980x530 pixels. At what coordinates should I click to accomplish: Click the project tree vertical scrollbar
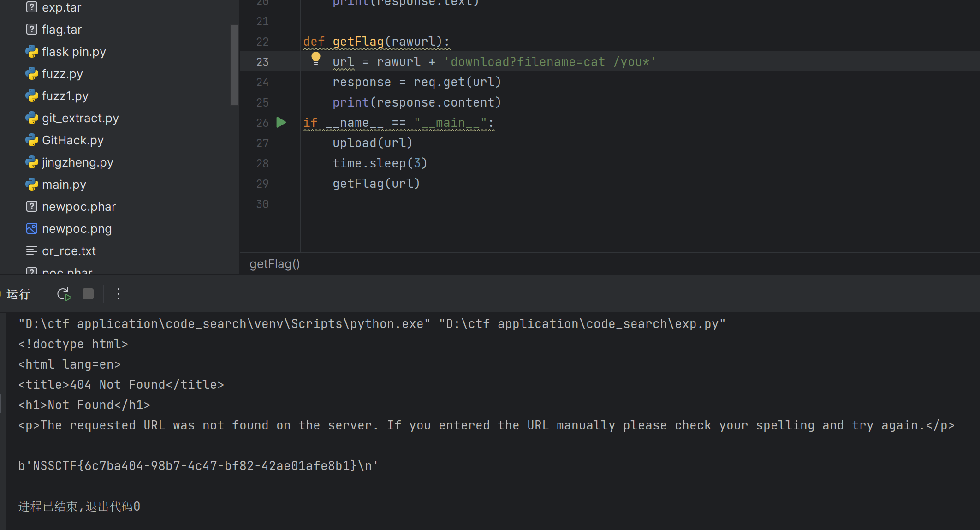[x=235, y=65]
